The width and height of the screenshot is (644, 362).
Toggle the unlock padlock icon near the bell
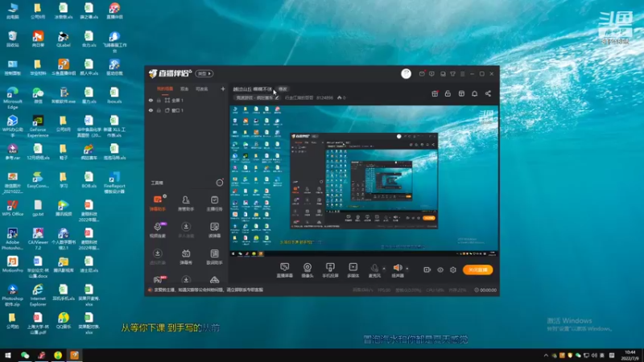pos(448,93)
